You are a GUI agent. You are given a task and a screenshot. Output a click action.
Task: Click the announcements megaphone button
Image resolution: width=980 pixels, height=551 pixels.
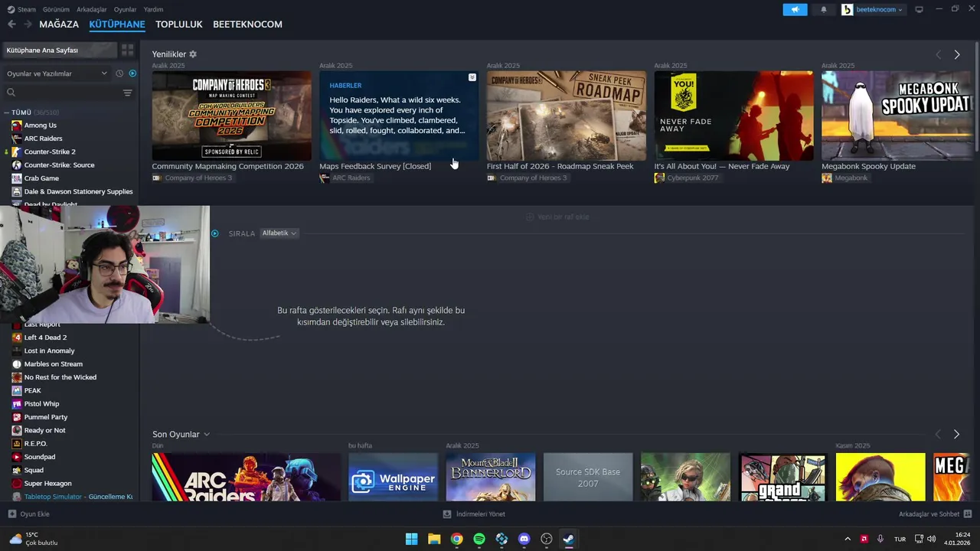pyautogui.click(x=795, y=9)
